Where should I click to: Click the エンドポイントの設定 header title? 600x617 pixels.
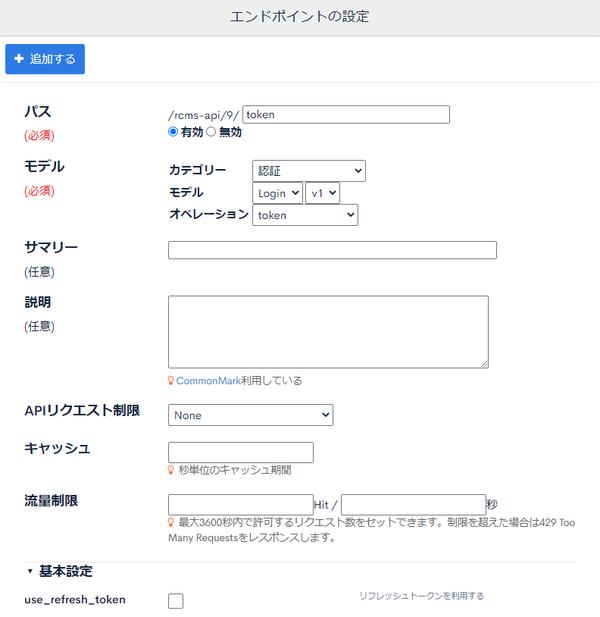pyautogui.click(x=300, y=17)
